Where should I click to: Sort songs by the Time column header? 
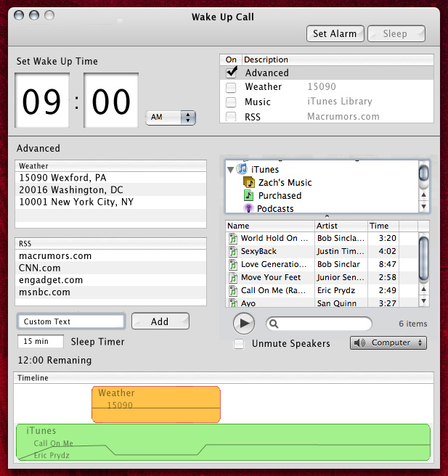pyautogui.click(x=383, y=226)
